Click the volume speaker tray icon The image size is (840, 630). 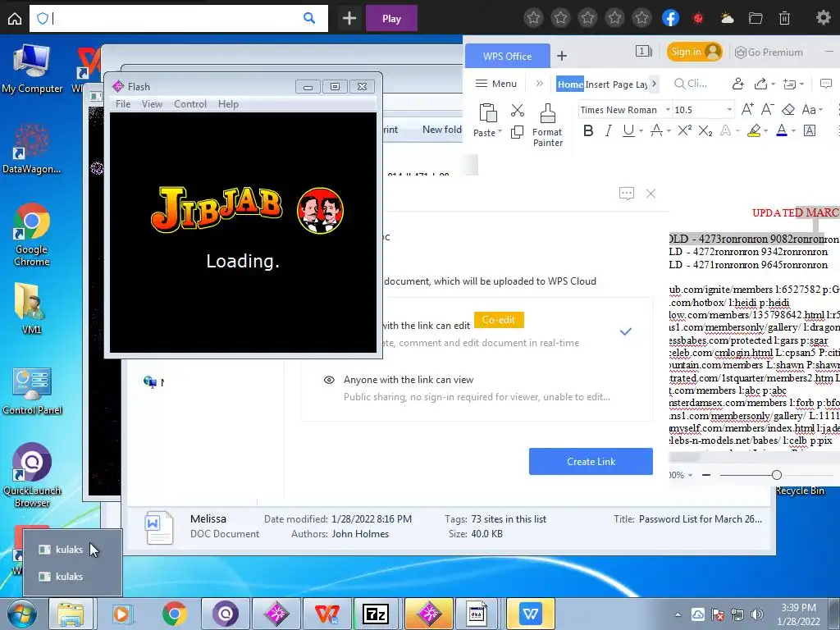(x=757, y=614)
